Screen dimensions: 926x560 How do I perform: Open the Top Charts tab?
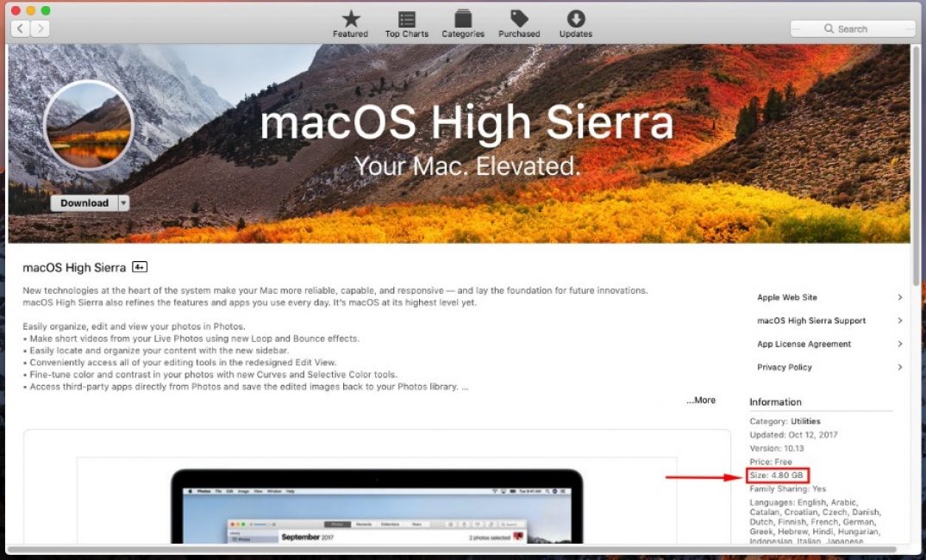(x=407, y=25)
